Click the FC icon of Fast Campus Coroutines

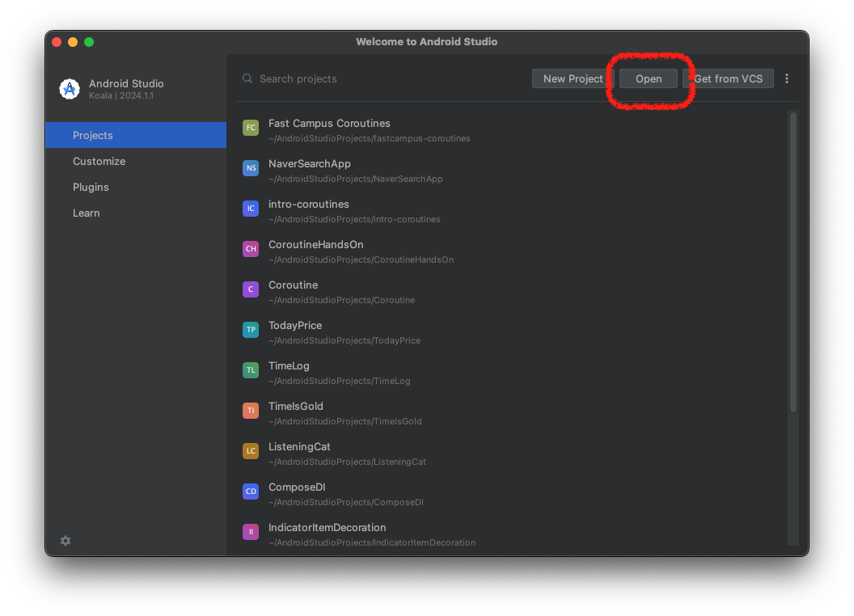251,128
